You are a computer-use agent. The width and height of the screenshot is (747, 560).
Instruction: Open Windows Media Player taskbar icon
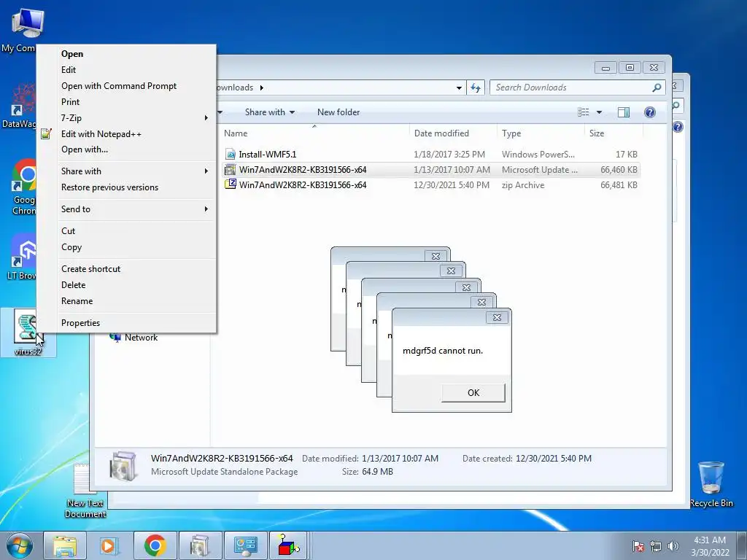[109, 545]
